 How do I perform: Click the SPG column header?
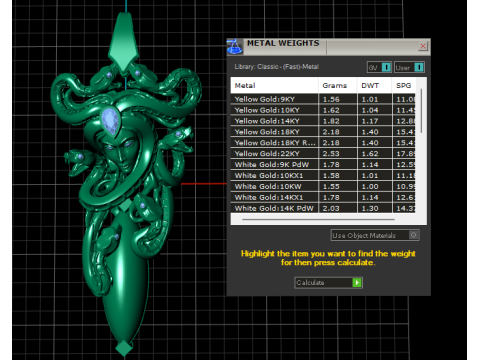pos(404,86)
